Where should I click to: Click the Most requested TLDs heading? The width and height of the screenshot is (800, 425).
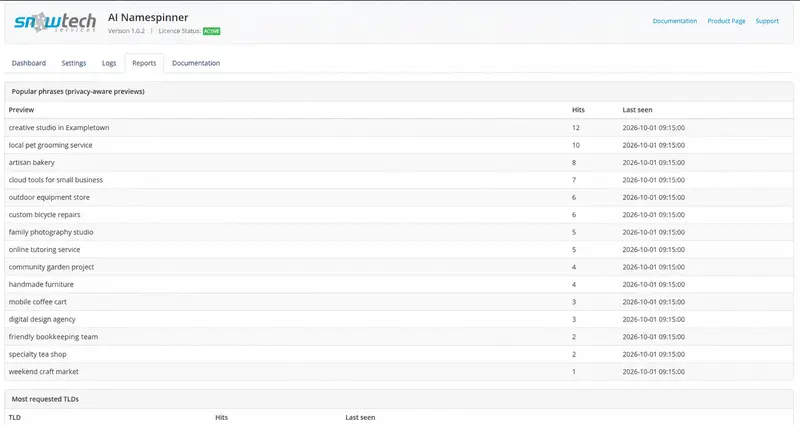tap(45, 399)
